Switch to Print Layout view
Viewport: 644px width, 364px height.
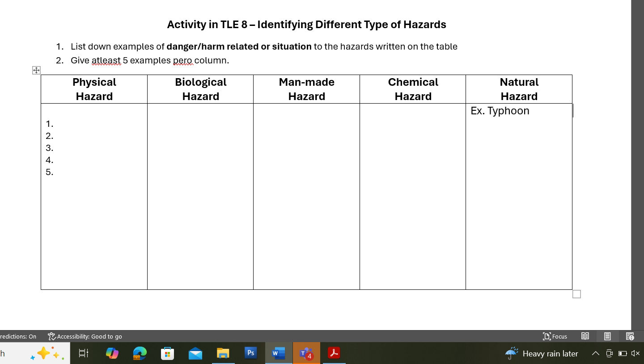click(607, 336)
